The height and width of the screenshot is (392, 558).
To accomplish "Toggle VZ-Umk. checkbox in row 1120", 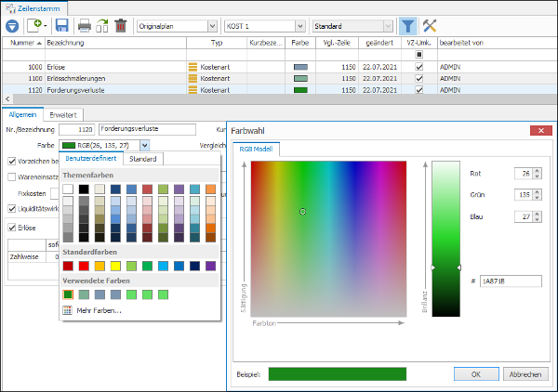I will [419, 89].
